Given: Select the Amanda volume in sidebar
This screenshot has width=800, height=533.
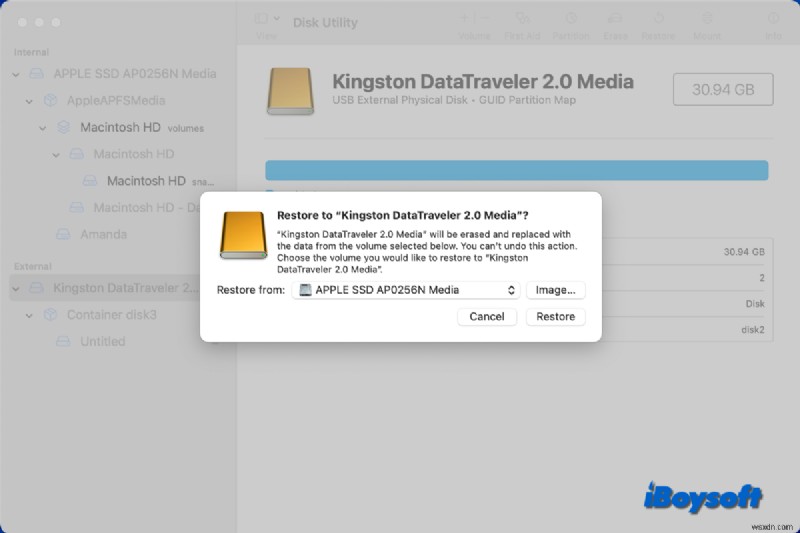Looking at the screenshot, I should point(104,234).
